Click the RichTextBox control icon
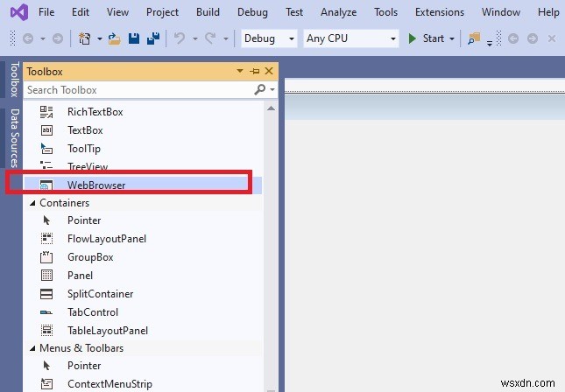Image resolution: width=565 pixels, height=392 pixels. point(46,112)
